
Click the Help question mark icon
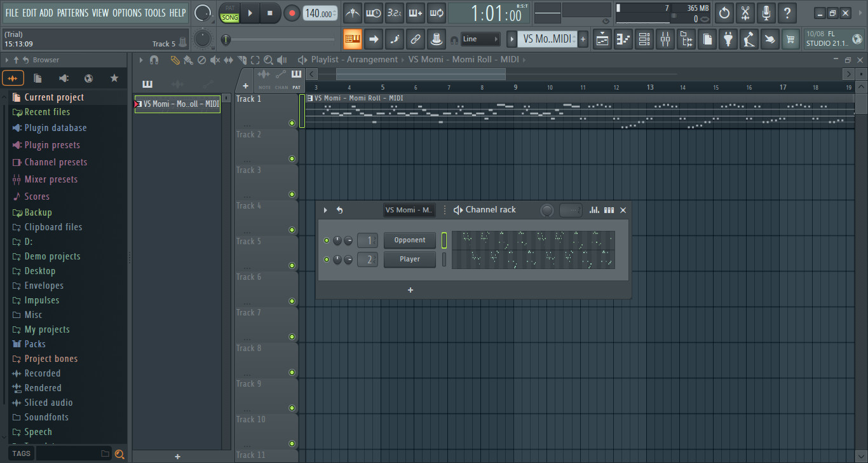787,13
